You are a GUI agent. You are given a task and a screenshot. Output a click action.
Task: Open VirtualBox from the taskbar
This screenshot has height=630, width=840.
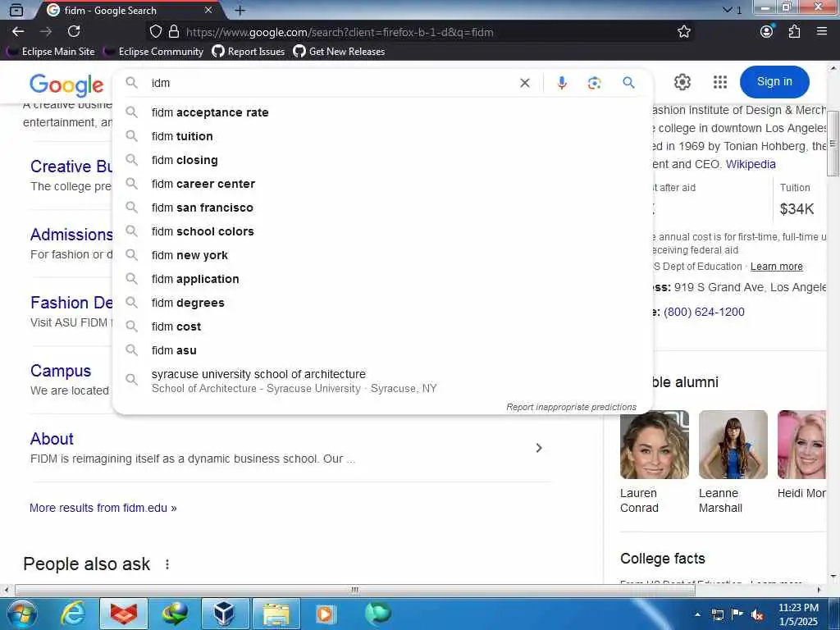[225, 614]
